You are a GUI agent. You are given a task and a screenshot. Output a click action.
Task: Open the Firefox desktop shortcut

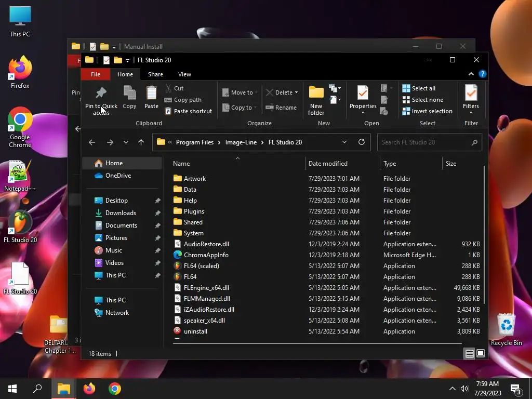20,72
